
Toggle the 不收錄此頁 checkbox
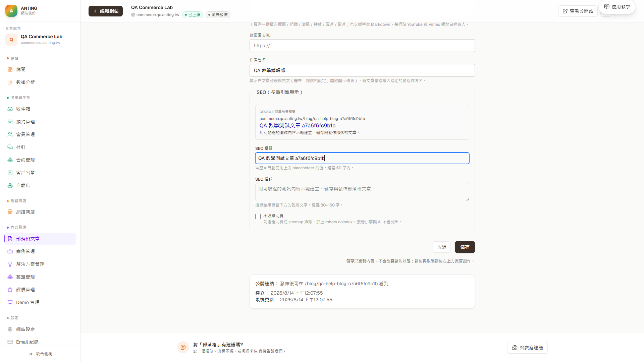[258, 217]
